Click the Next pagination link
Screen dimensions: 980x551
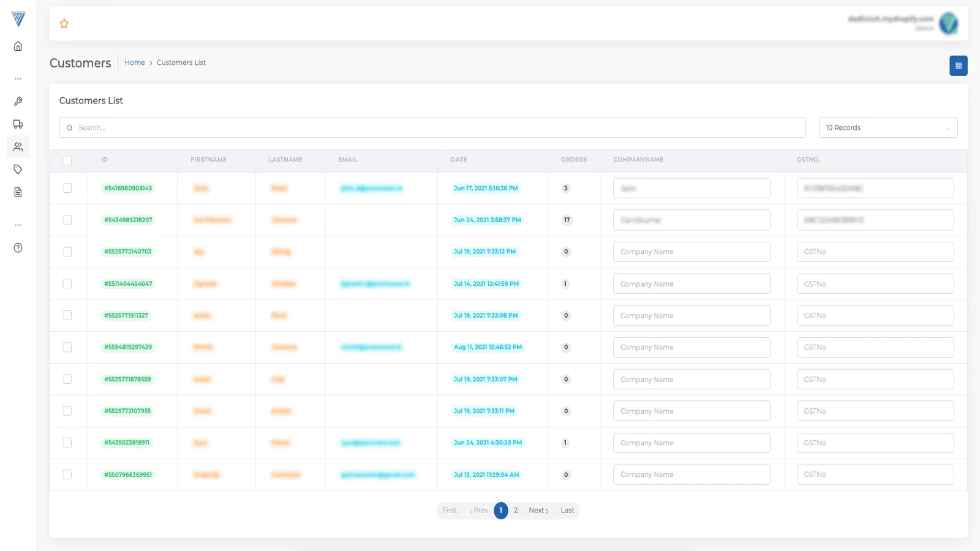click(538, 511)
